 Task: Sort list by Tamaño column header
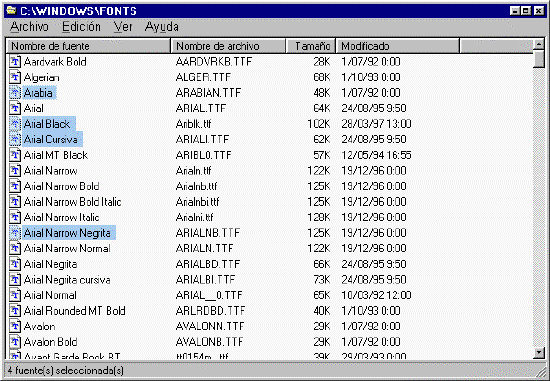point(311,46)
